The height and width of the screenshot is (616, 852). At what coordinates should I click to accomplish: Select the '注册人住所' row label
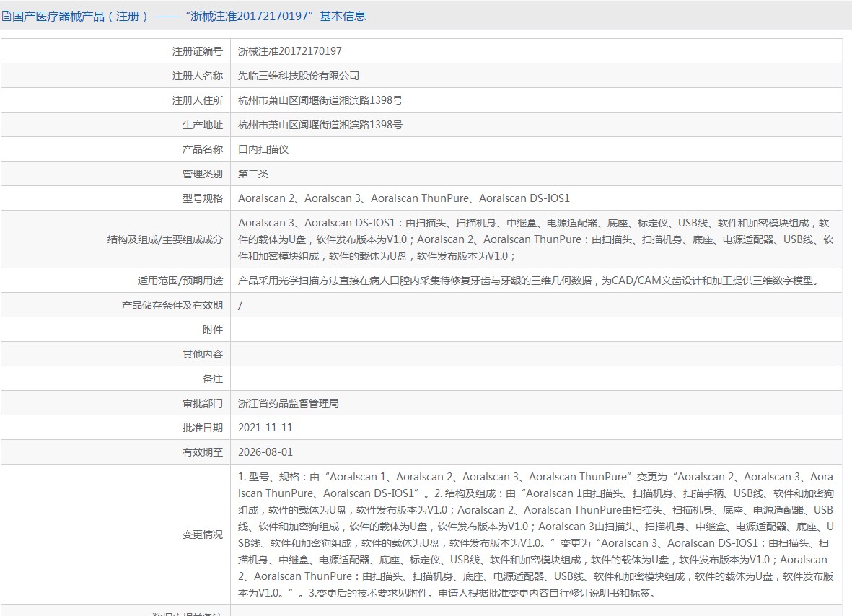[x=197, y=100]
